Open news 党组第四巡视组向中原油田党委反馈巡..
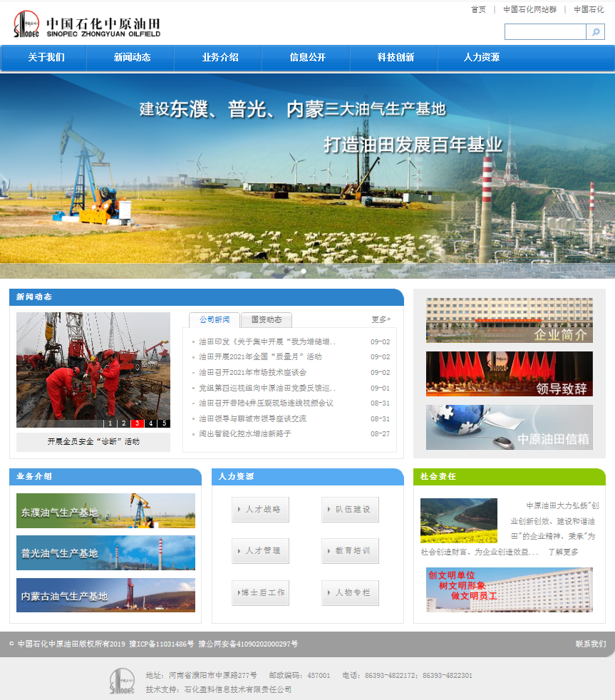This screenshot has height=700, width=615. pyautogui.click(x=267, y=388)
